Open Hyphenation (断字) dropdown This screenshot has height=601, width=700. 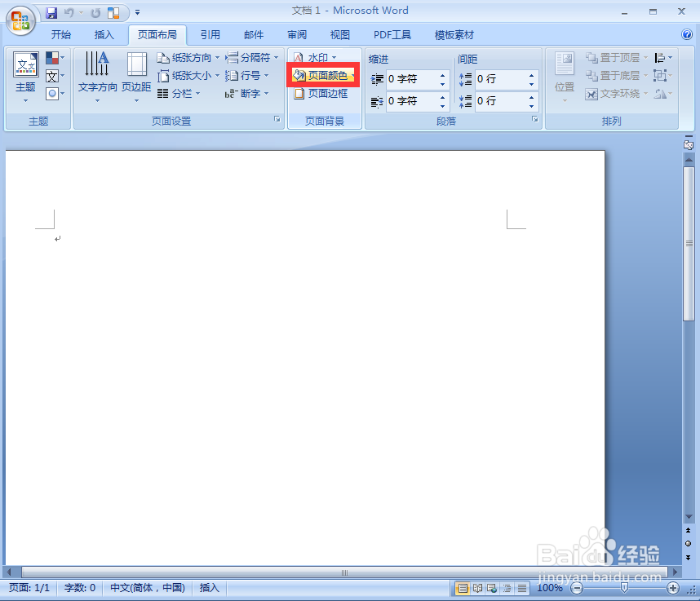click(247, 93)
